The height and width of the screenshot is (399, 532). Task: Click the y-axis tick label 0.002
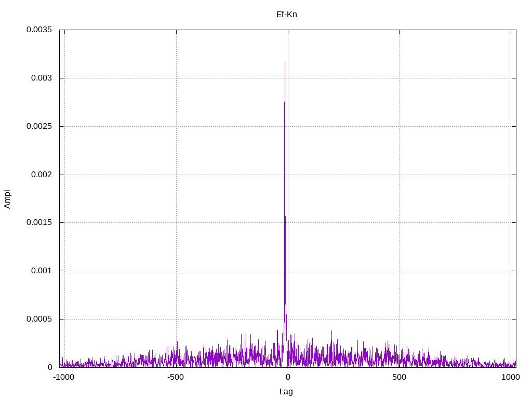42,175
